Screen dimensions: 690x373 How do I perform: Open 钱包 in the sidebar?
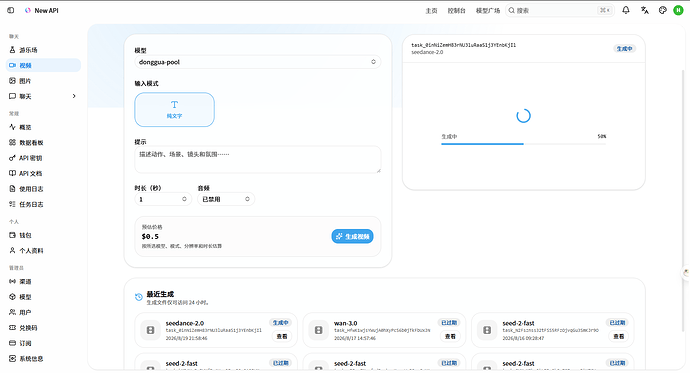(43, 235)
